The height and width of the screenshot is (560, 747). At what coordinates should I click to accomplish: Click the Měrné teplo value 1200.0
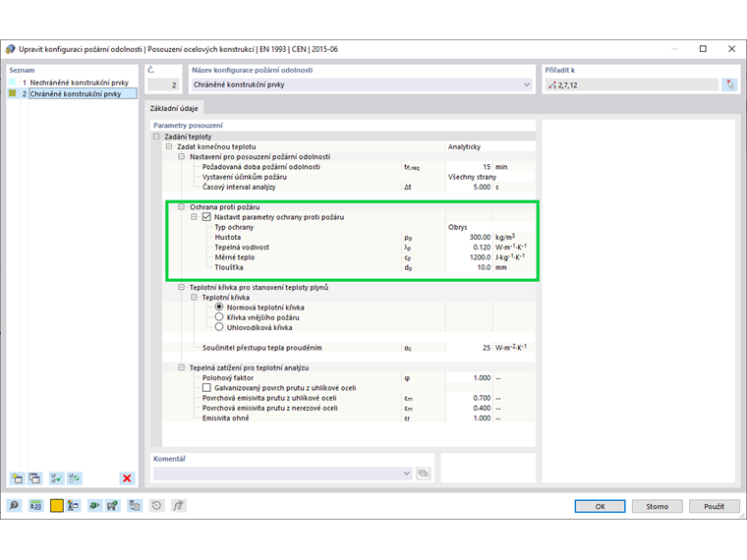pyautogui.click(x=469, y=257)
